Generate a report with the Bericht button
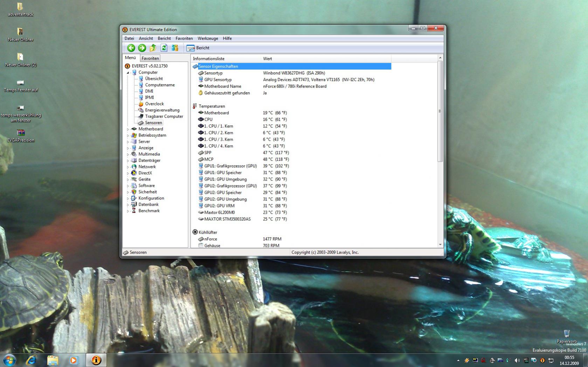Screen dimensions: 588x367 click(x=198, y=48)
